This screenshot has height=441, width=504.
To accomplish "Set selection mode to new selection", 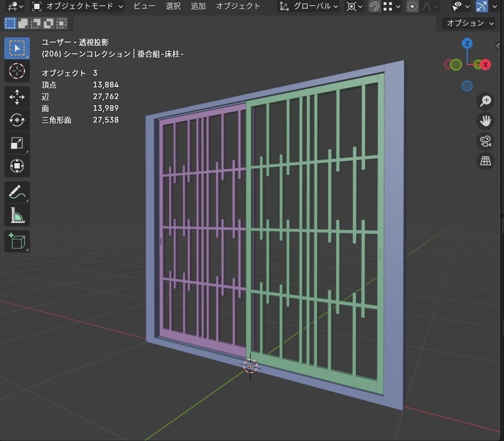I will (10, 23).
